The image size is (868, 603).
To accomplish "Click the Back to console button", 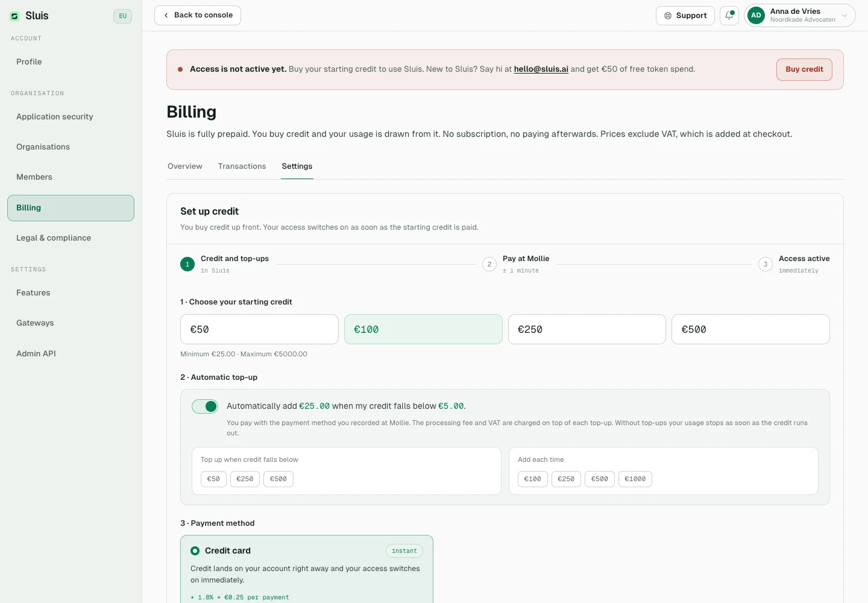I will [198, 16].
